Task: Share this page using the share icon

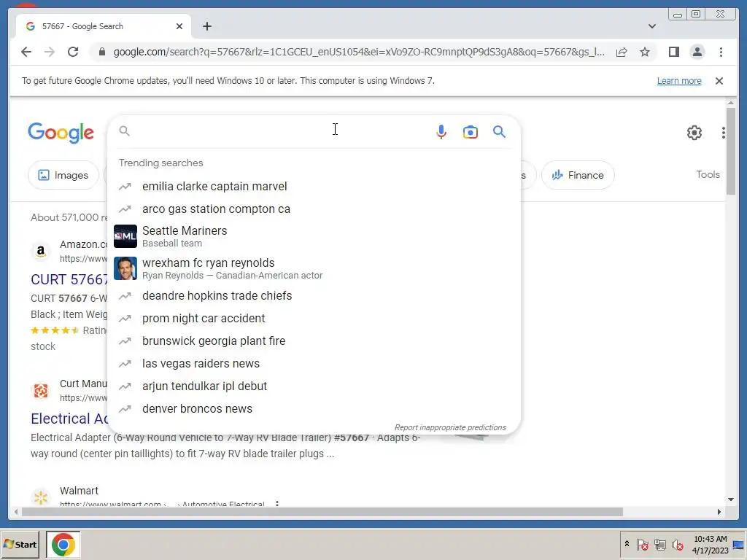Action: [x=622, y=52]
